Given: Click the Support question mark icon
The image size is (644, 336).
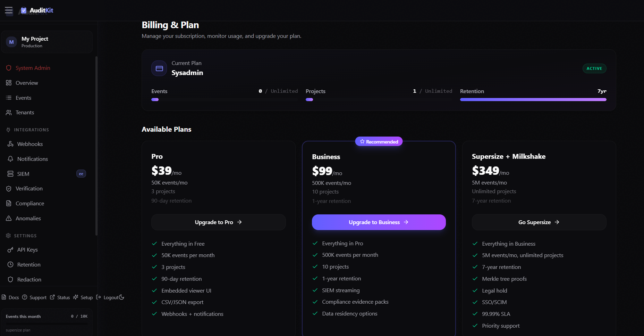Looking at the screenshot, I should (25, 297).
